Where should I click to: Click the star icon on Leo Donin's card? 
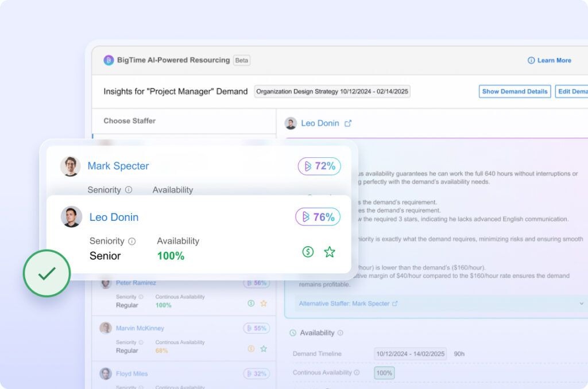click(x=329, y=252)
